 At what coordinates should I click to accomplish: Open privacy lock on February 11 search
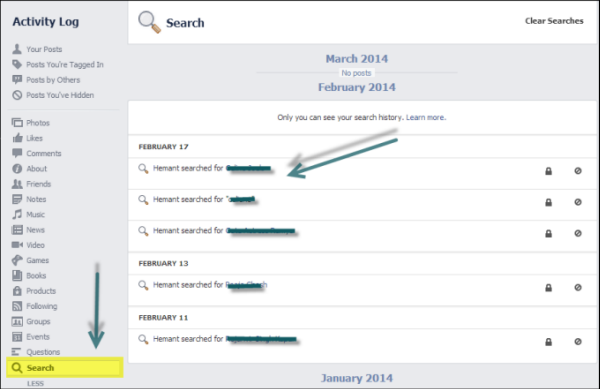pos(548,342)
